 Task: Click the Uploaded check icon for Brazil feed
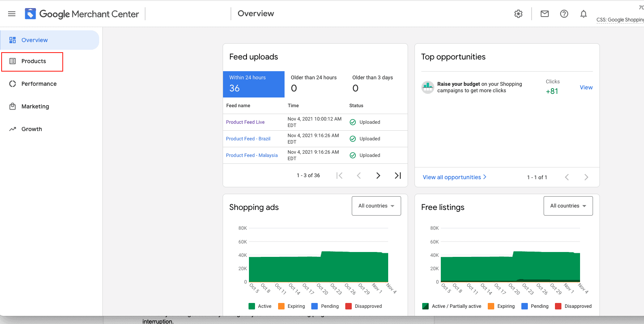coord(353,139)
